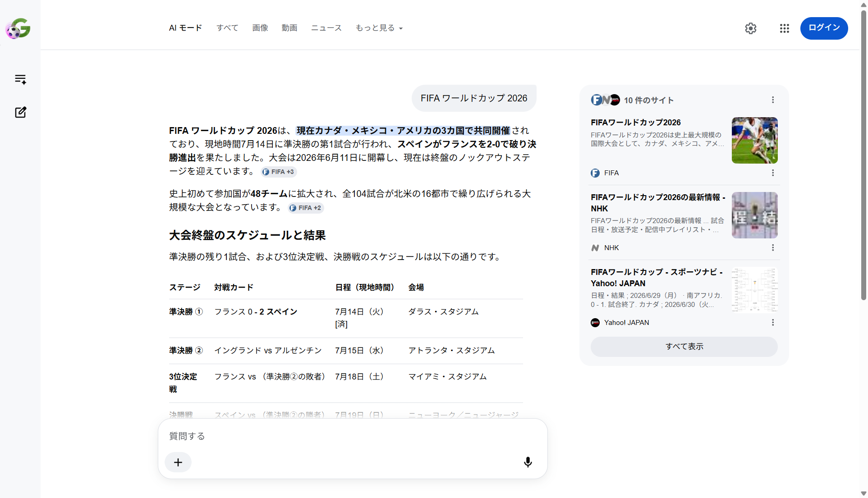
Task: Click マイアミ・スタジアム venue cell
Action: point(447,377)
